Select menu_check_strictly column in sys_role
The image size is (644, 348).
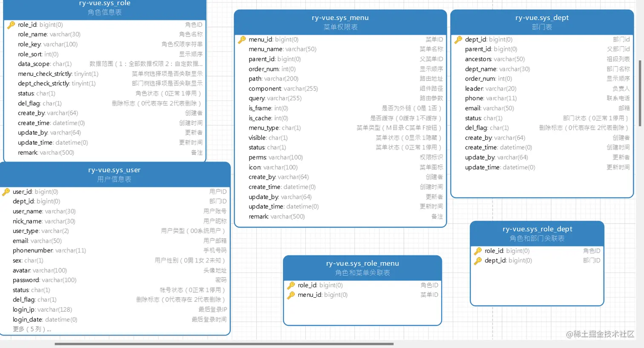tap(105, 74)
